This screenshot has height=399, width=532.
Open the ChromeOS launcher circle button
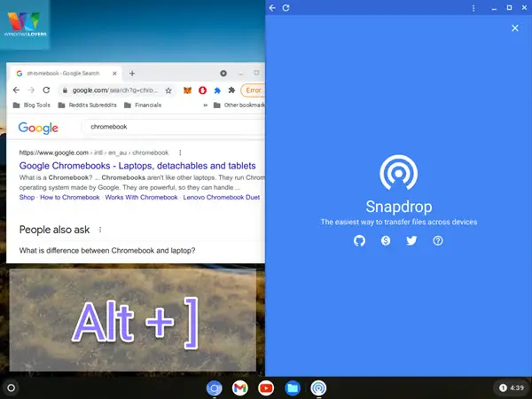pos(12,387)
